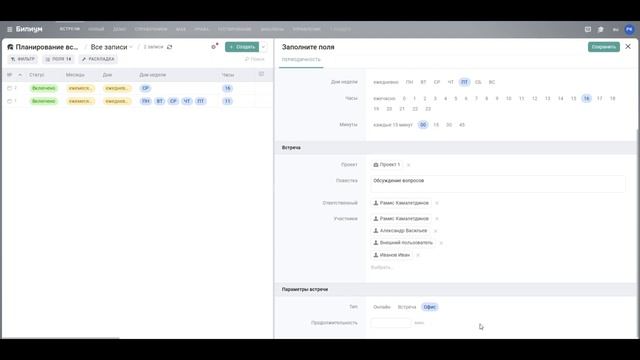This screenshot has height=360, width=640.
Task: Click the Планирование встреч page icon
Action: [10, 47]
